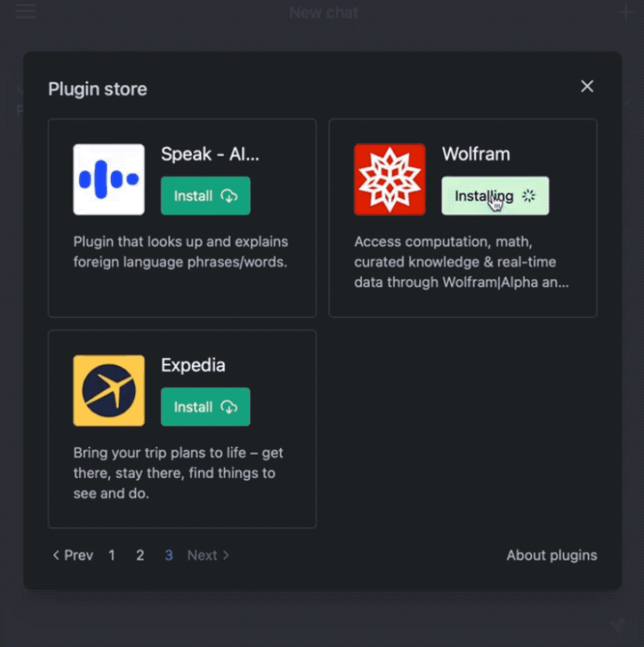The width and height of the screenshot is (644, 647).
Task: Click the disabled Next pagination control
Action: click(x=208, y=555)
